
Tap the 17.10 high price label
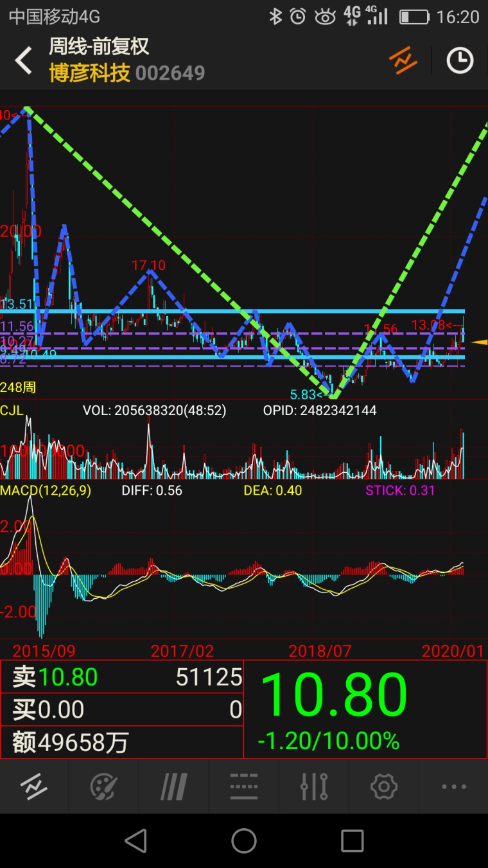148,265
